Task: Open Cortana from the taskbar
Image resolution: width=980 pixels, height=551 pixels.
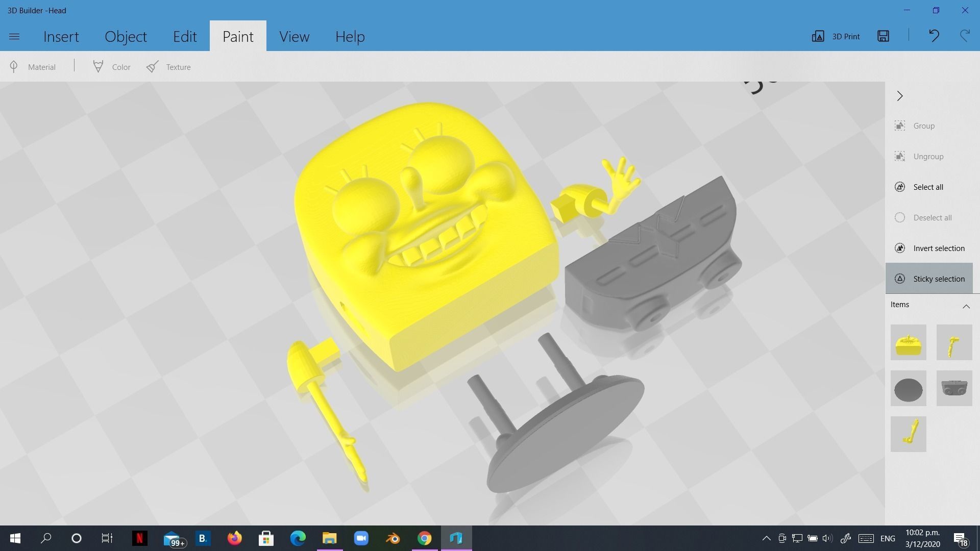Action: coord(77,538)
